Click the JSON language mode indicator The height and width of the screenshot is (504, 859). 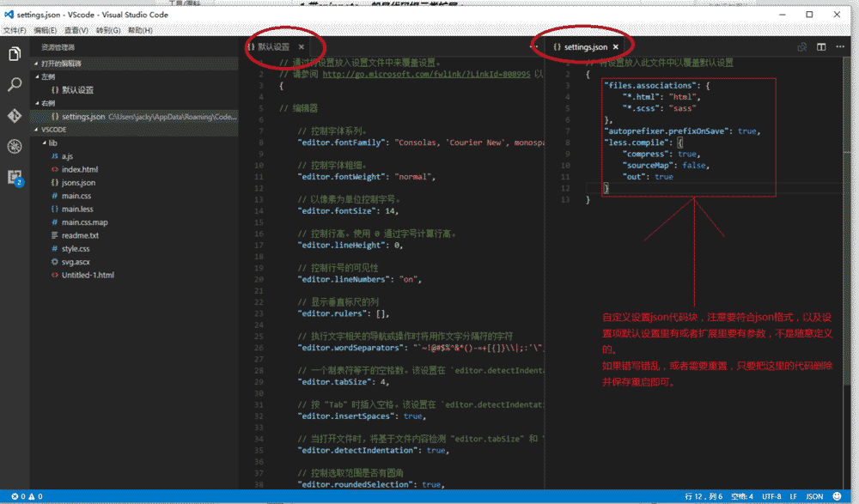[x=814, y=496]
